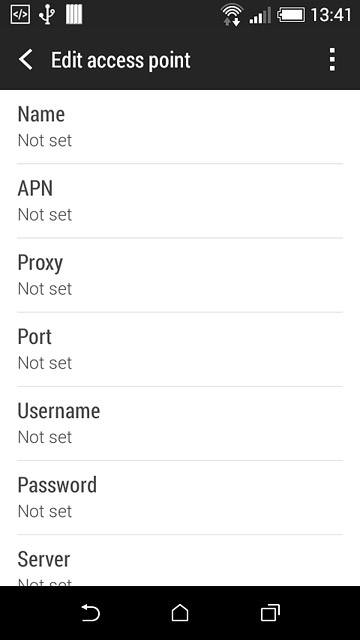The height and width of the screenshot is (640, 360).
Task: Open the APN setting
Action: coord(180,201)
